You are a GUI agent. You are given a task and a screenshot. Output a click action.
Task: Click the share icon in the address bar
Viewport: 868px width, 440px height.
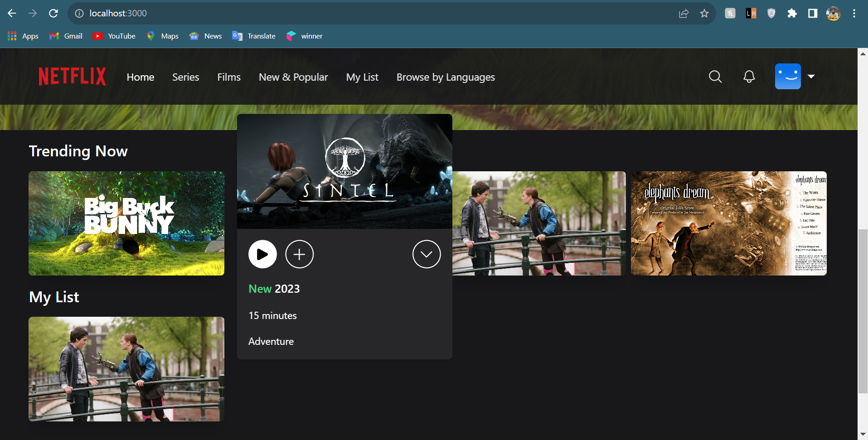click(x=684, y=14)
